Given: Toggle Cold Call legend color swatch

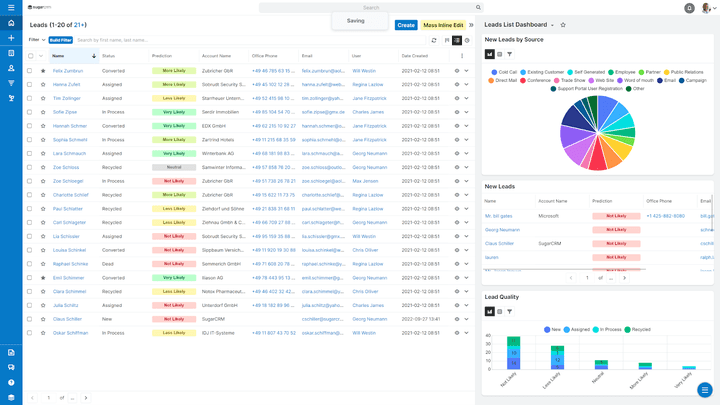Looking at the screenshot, I should pos(494,72).
